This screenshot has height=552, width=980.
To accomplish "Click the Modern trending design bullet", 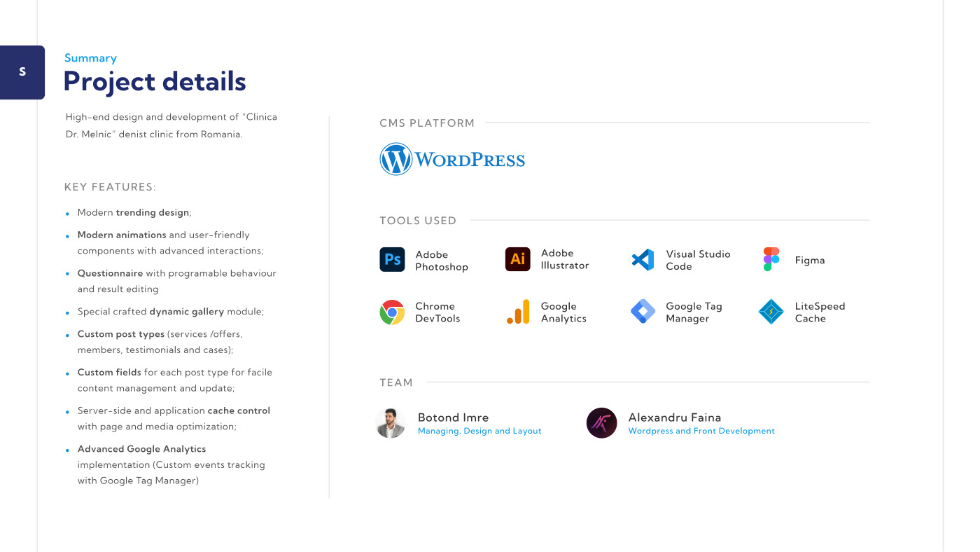I will (134, 212).
